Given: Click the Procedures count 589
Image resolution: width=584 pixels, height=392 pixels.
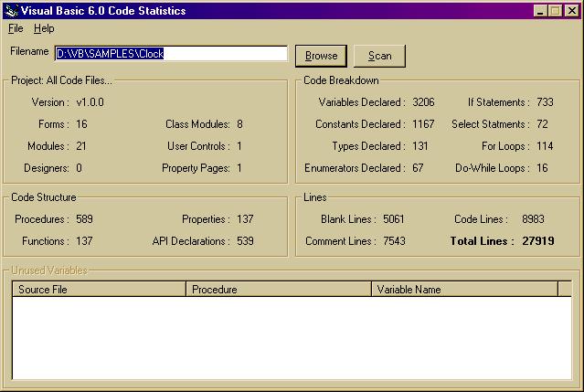Looking at the screenshot, I should [x=85, y=219].
